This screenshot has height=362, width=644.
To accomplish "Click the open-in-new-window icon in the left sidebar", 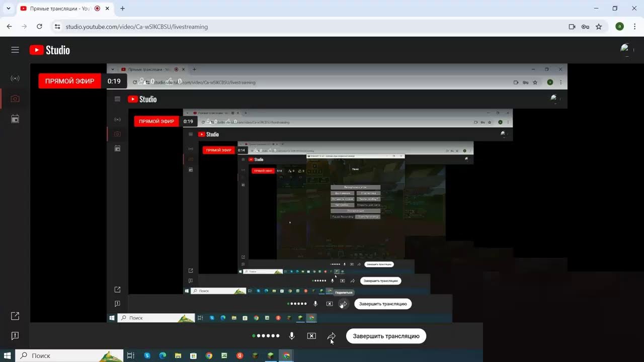I will 15,316.
